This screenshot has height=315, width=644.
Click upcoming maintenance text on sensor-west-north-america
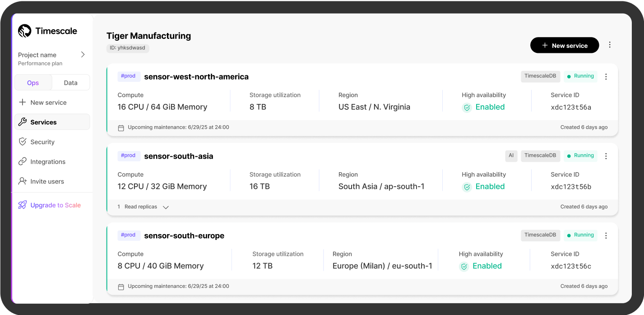pos(178,127)
